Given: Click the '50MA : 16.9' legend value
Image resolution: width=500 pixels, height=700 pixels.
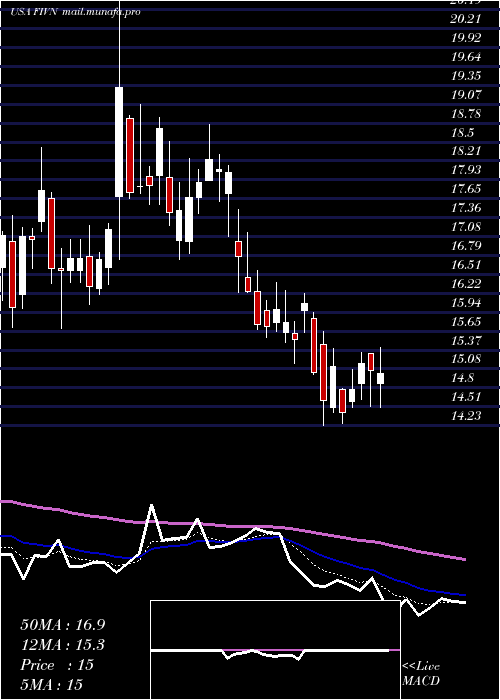Looking at the screenshot, I should 63,625.
